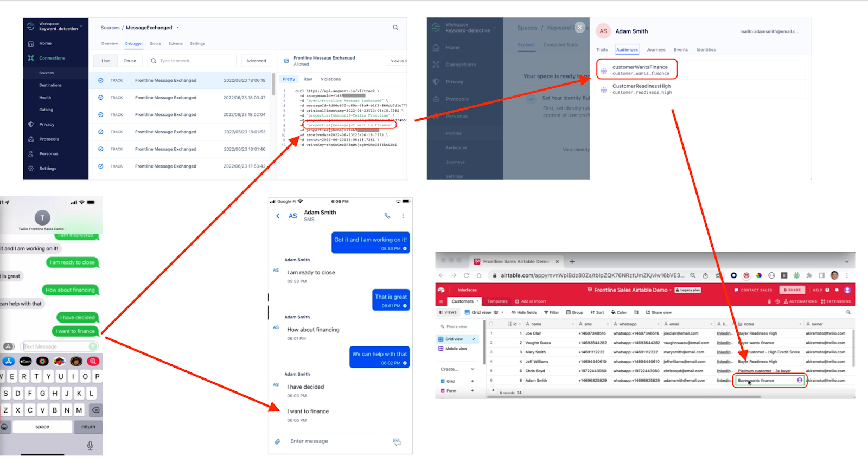Tap the backspace key on iOS keyboard
This screenshot has height=463, width=868.
tap(95, 410)
